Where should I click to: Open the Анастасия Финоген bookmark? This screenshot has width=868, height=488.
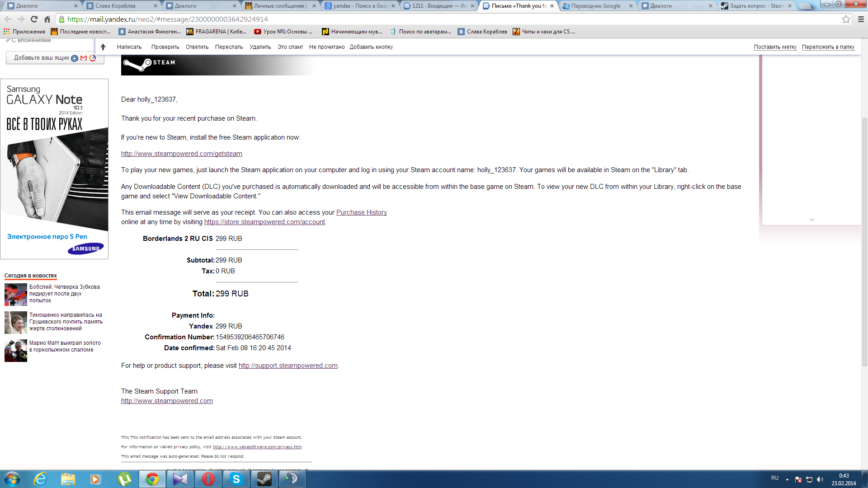pos(150,32)
